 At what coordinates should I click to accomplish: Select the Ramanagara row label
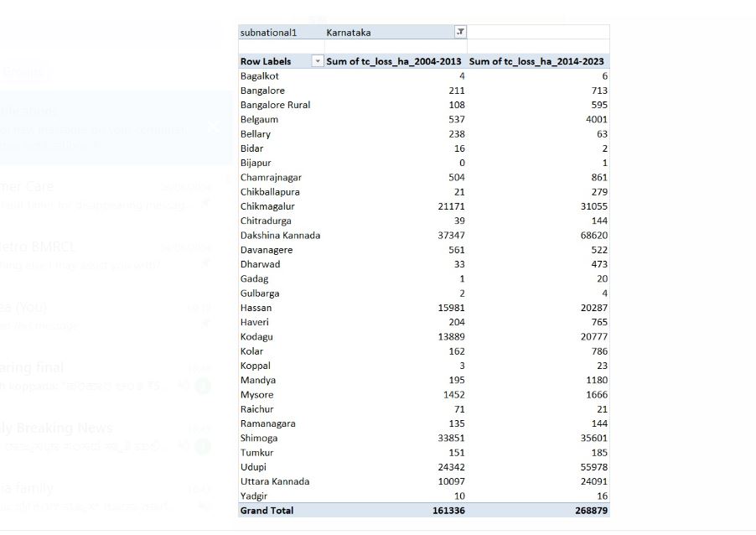click(268, 423)
